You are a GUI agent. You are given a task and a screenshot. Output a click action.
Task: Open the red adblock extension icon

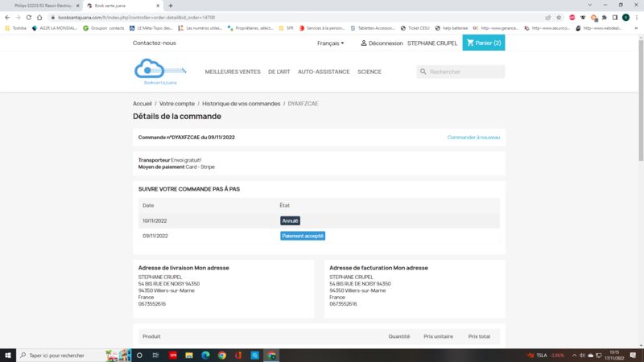coord(572,18)
